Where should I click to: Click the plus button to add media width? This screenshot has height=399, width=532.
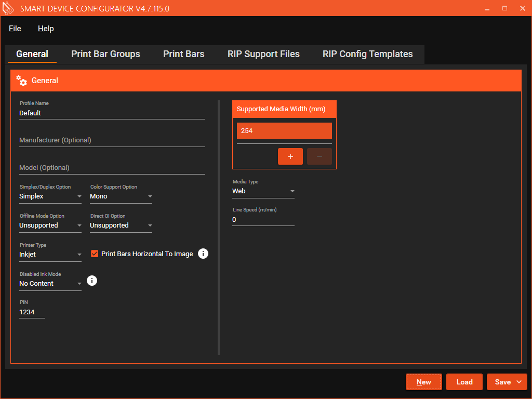[290, 156]
